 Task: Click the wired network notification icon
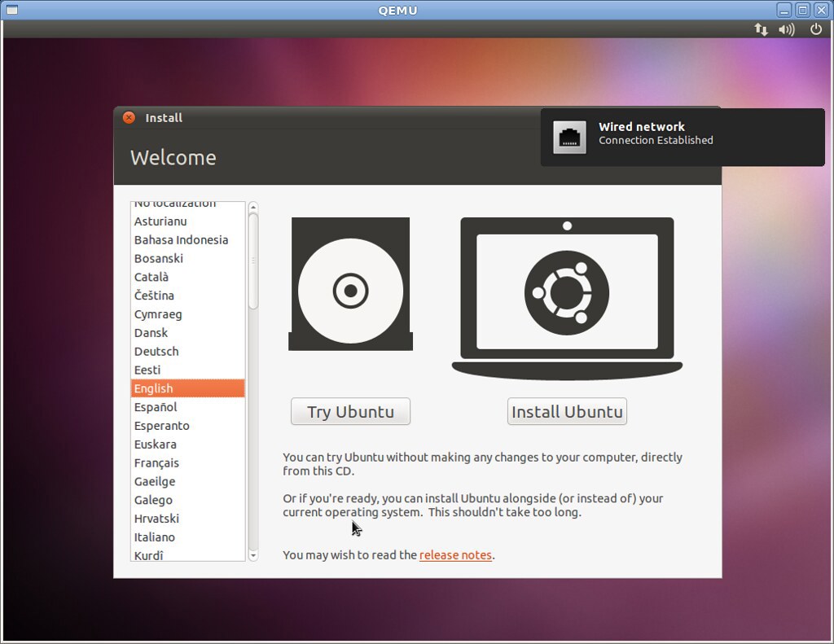[569, 138]
